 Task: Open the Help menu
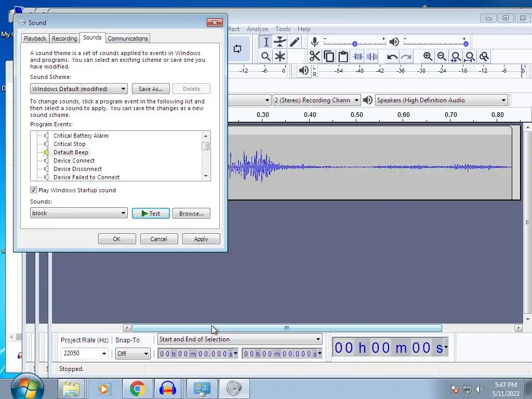pyautogui.click(x=304, y=29)
